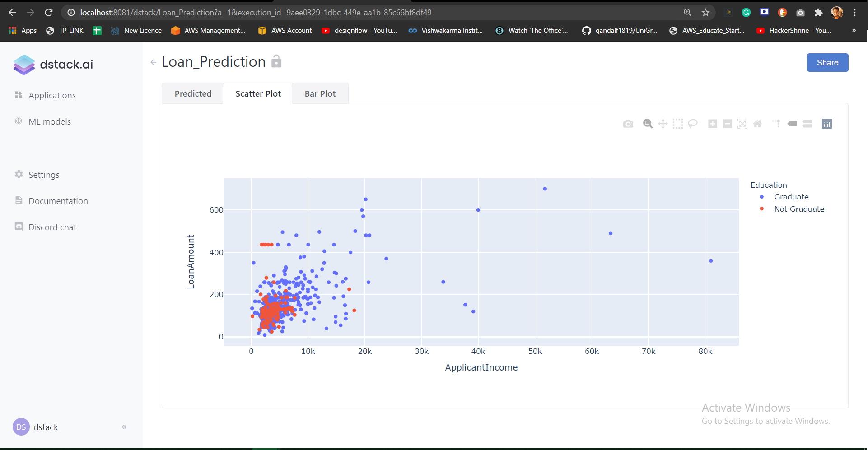This screenshot has width=868, height=450.
Task: Open the New Licence bookmark
Action: click(x=136, y=31)
